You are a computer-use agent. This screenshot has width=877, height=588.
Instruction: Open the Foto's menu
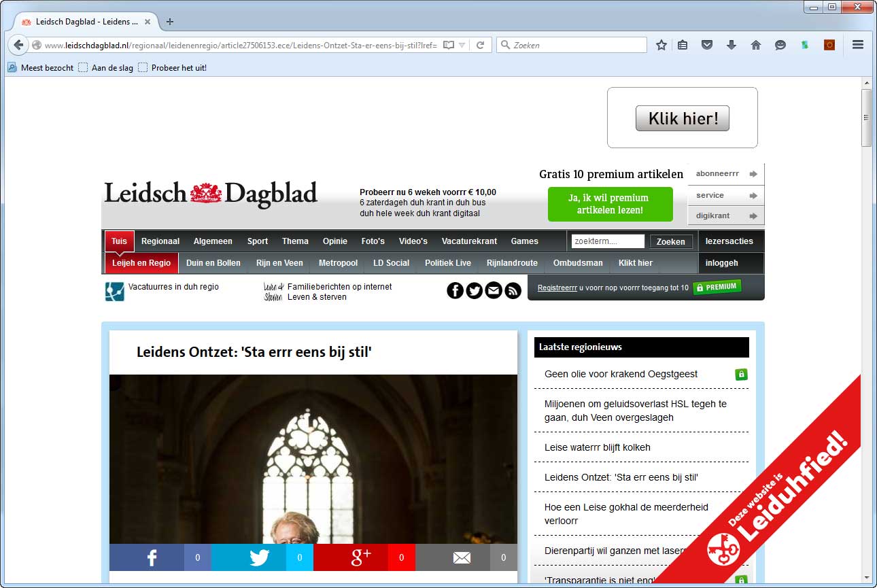[x=373, y=241]
